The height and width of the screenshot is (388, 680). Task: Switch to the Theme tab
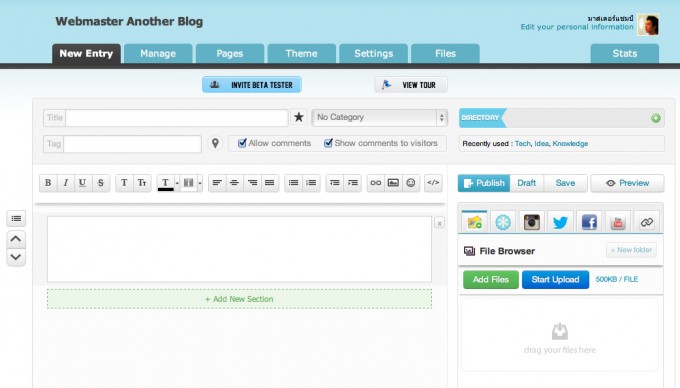coord(301,53)
